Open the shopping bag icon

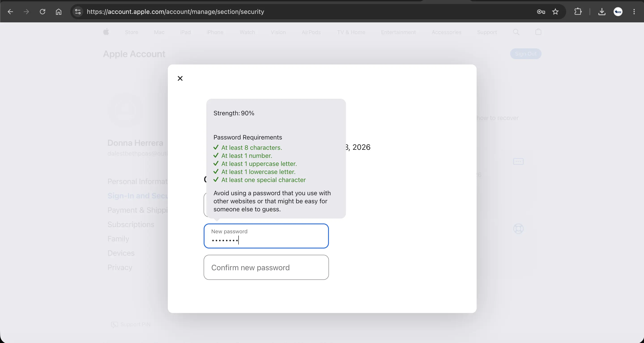[538, 32]
